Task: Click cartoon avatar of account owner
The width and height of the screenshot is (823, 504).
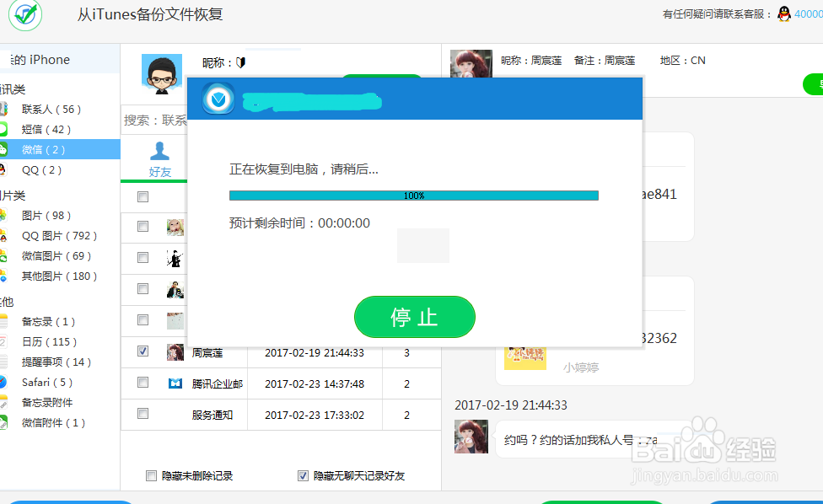Action: tap(162, 74)
